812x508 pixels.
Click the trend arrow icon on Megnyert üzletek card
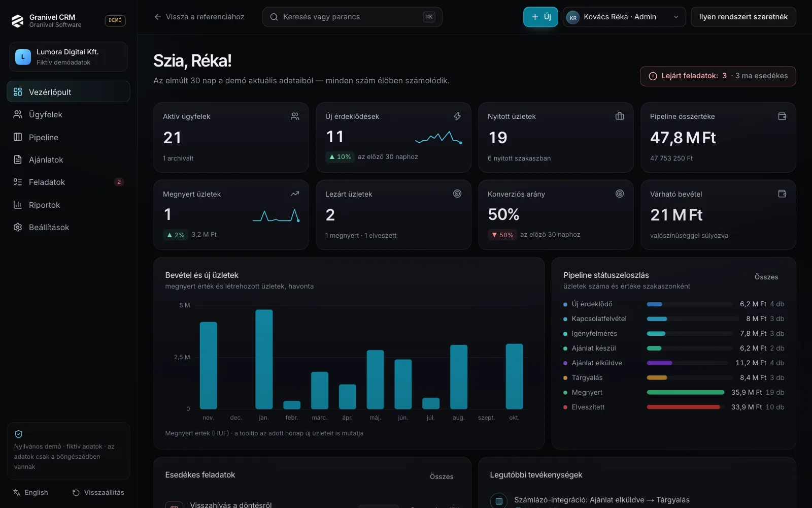point(295,194)
